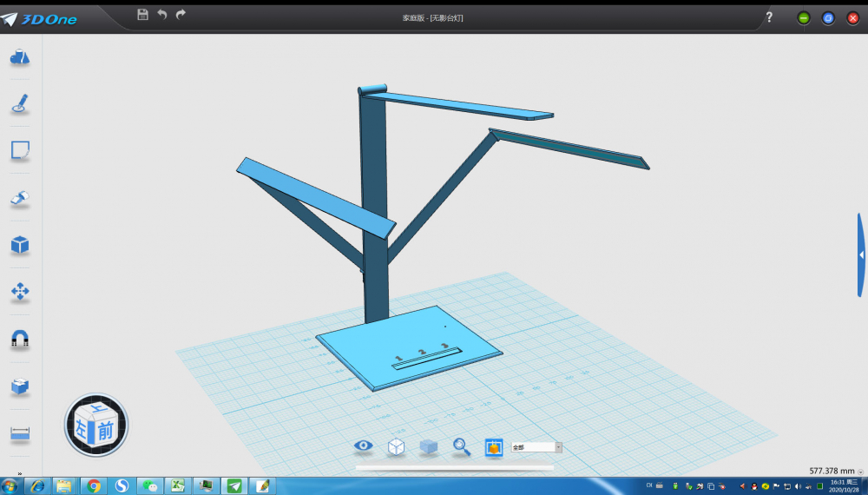The height and width of the screenshot is (495, 868).
Task: Open Excel from taskbar
Action: (x=178, y=486)
